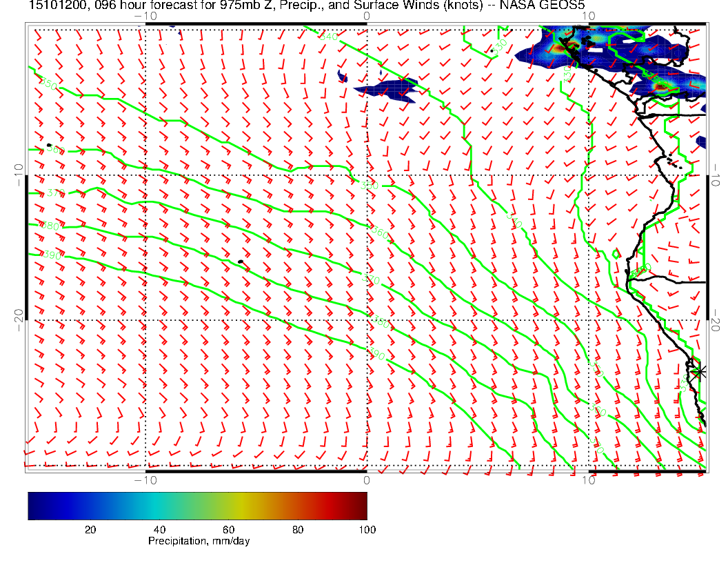Click the black island dot in the map center-left
This screenshot has height=563, width=728.
coord(240,261)
